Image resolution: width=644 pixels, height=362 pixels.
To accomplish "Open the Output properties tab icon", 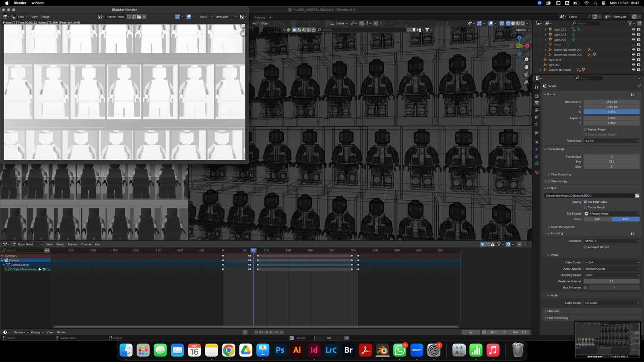I will click(537, 103).
